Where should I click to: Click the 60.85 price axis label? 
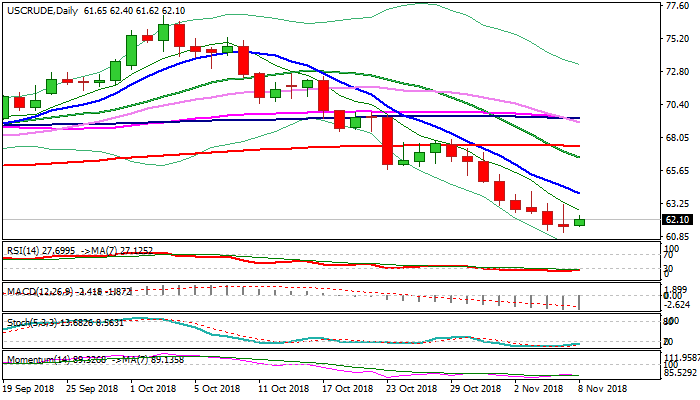pyautogui.click(x=677, y=236)
